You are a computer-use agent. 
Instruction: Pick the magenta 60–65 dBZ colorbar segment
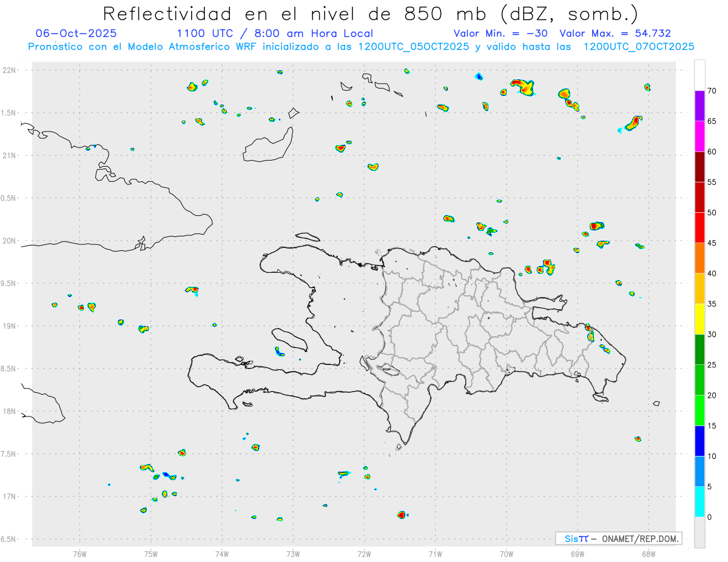(699, 136)
